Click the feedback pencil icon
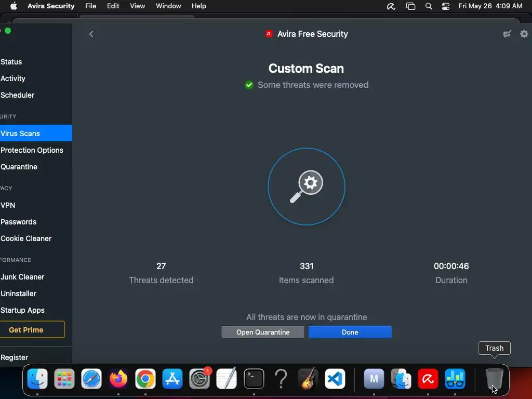Image resolution: width=532 pixels, height=399 pixels. [x=507, y=34]
